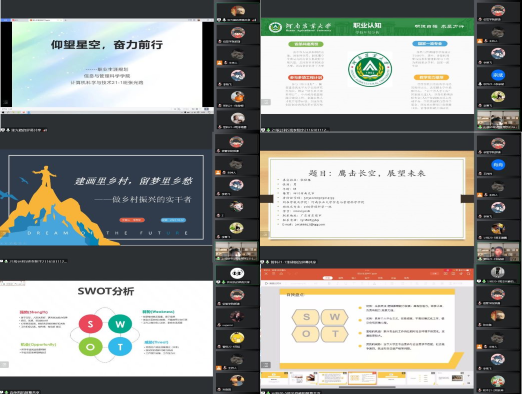The width and height of the screenshot is (522, 394).
Task: Click the 机会(Opportunity) heading
Action: pyautogui.click(x=38, y=344)
